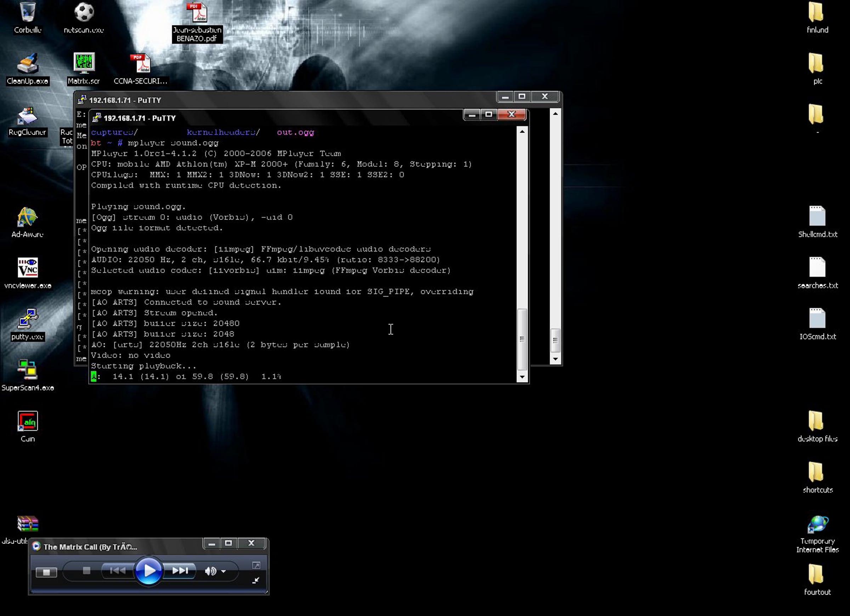The image size is (850, 616).
Task: Switch media player to full screen view
Action: (x=256, y=565)
